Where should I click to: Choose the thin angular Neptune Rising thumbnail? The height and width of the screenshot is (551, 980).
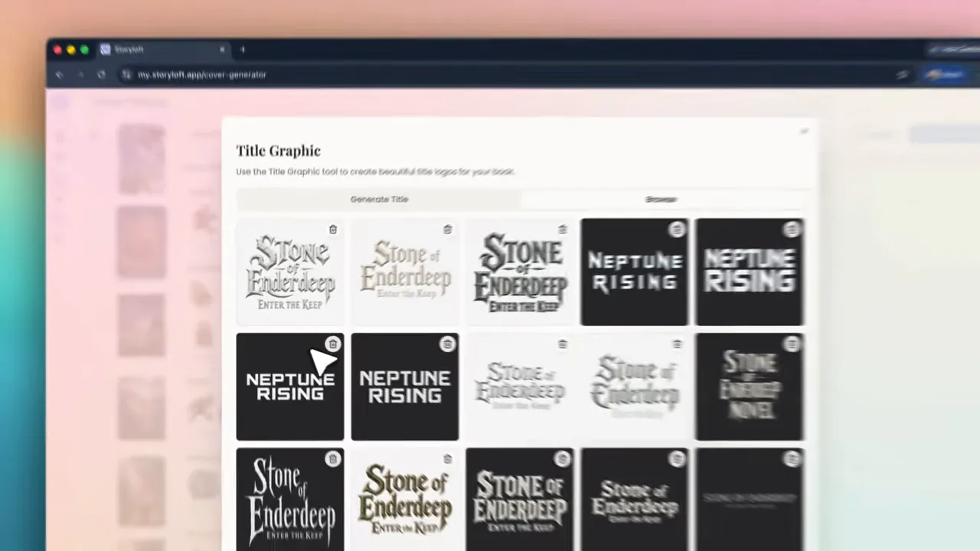(x=635, y=272)
